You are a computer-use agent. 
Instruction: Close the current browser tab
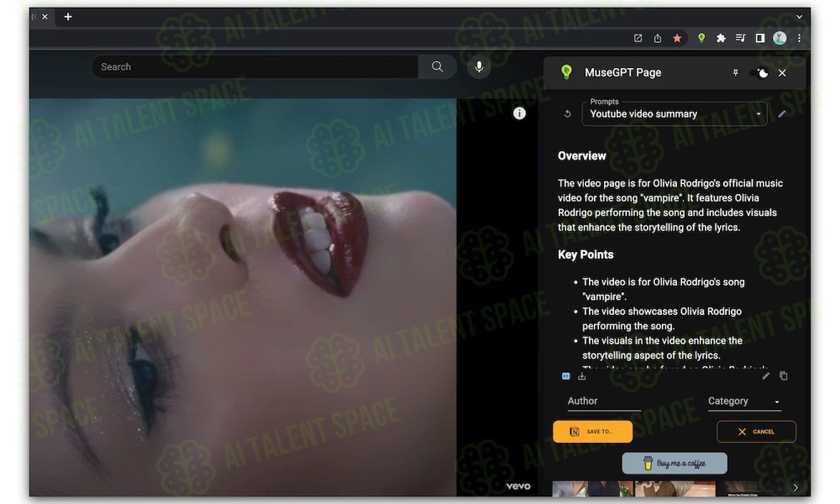45,17
